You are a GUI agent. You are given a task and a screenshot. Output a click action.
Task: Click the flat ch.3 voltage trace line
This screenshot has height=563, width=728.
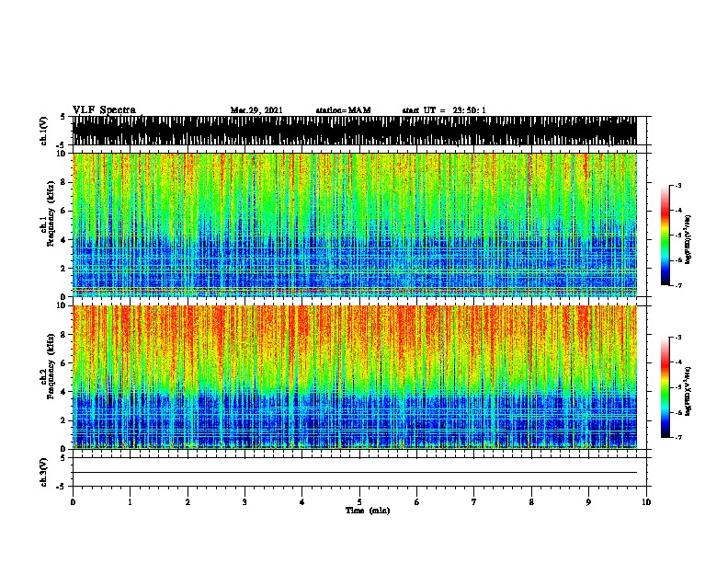click(355, 473)
